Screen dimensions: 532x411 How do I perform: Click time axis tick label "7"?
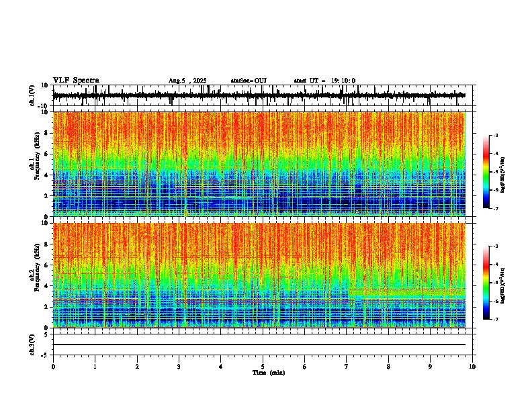click(x=347, y=367)
